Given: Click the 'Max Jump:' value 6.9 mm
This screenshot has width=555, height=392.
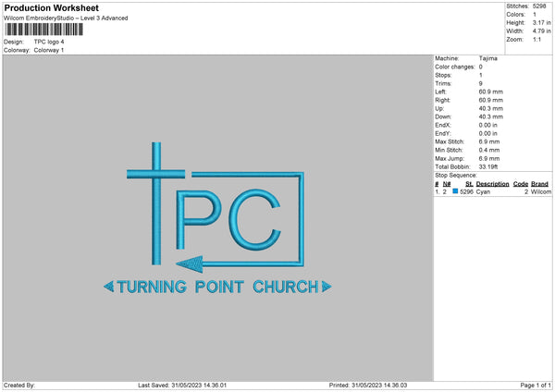Looking at the screenshot, I should [x=489, y=158].
